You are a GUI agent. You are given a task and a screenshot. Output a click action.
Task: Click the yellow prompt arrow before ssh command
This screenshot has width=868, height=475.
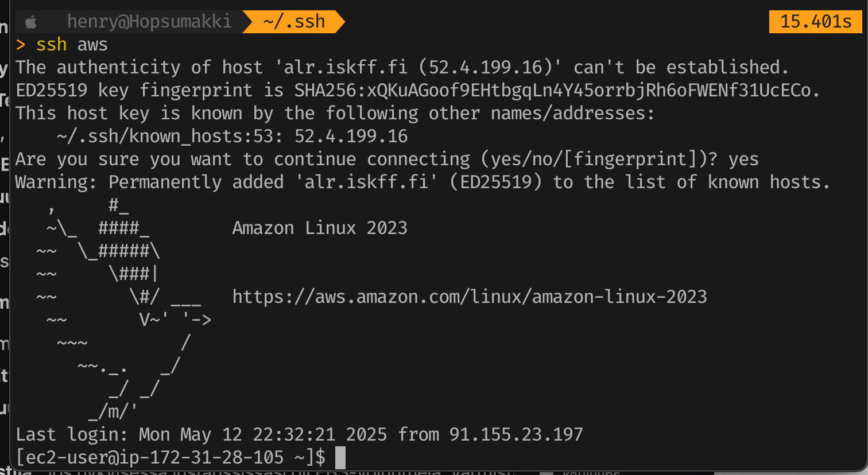[20, 44]
